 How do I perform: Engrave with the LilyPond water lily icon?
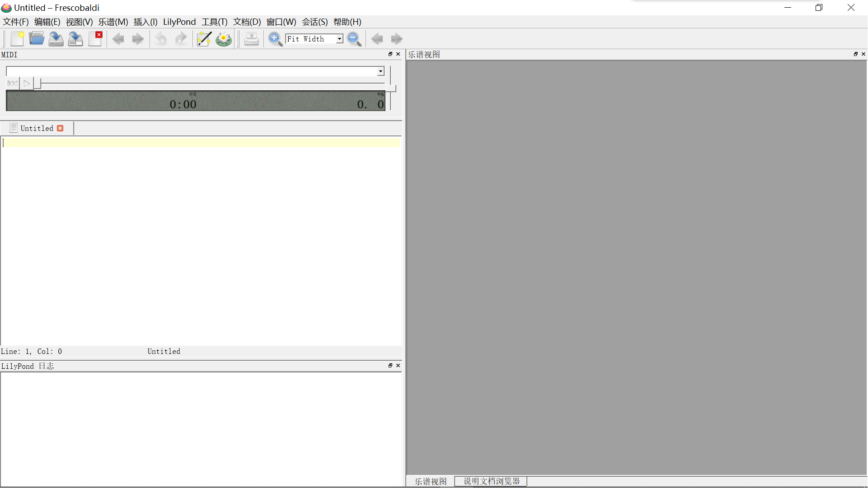(224, 39)
